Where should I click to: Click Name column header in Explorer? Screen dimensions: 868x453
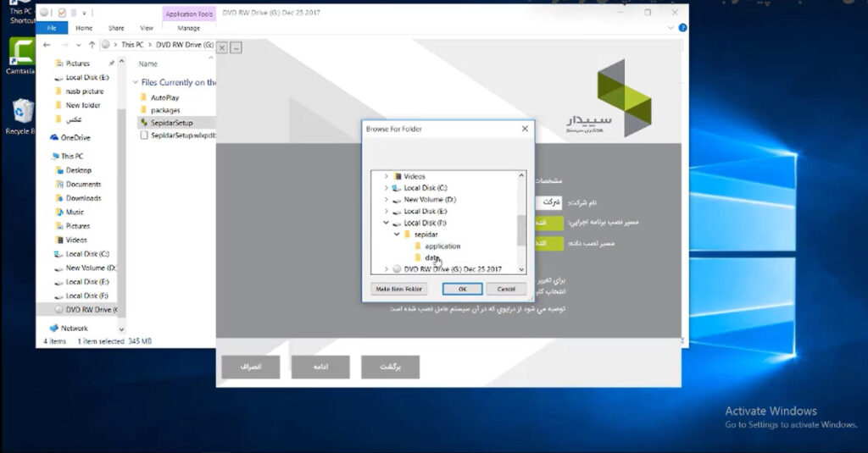[147, 64]
